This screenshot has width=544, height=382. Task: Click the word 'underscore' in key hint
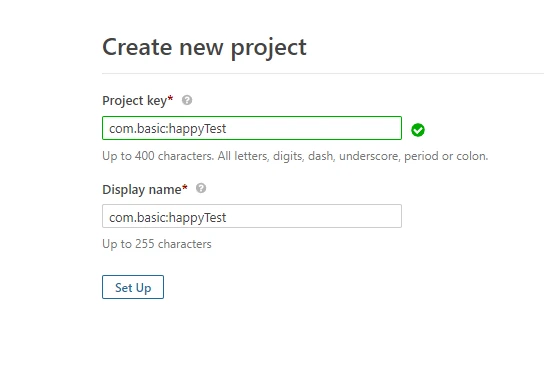pyautogui.click(x=370, y=156)
